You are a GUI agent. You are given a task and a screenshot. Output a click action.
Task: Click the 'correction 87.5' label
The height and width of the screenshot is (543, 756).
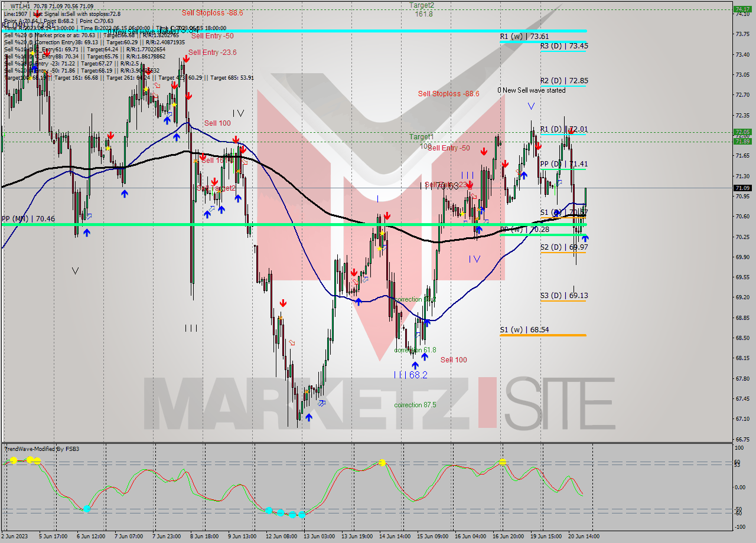(415, 405)
